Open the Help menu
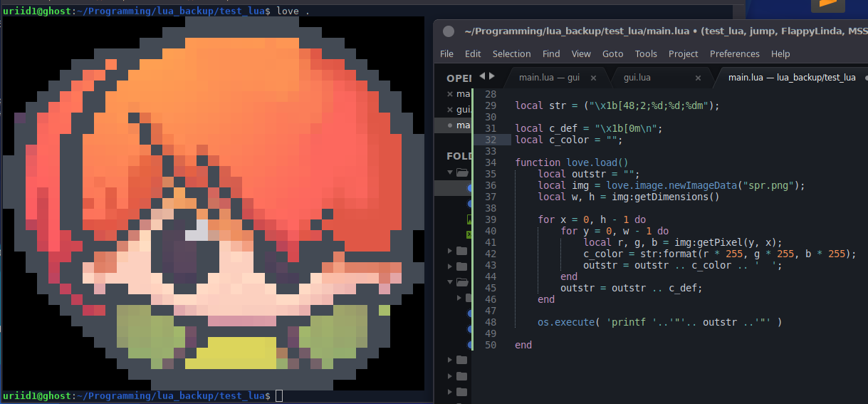This screenshot has height=404, width=868. click(x=780, y=53)
